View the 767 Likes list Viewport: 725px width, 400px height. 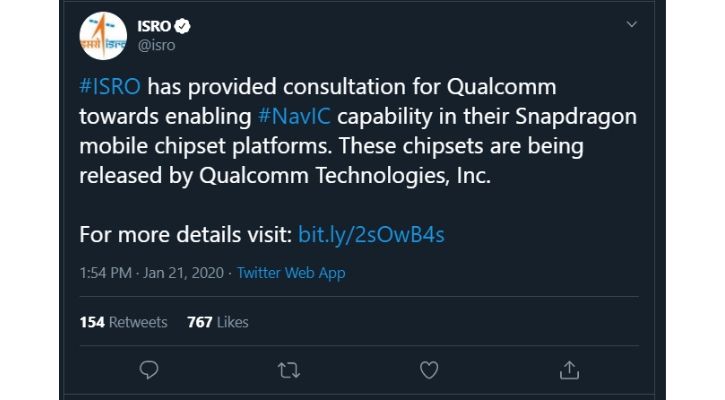tap(217, 322)
